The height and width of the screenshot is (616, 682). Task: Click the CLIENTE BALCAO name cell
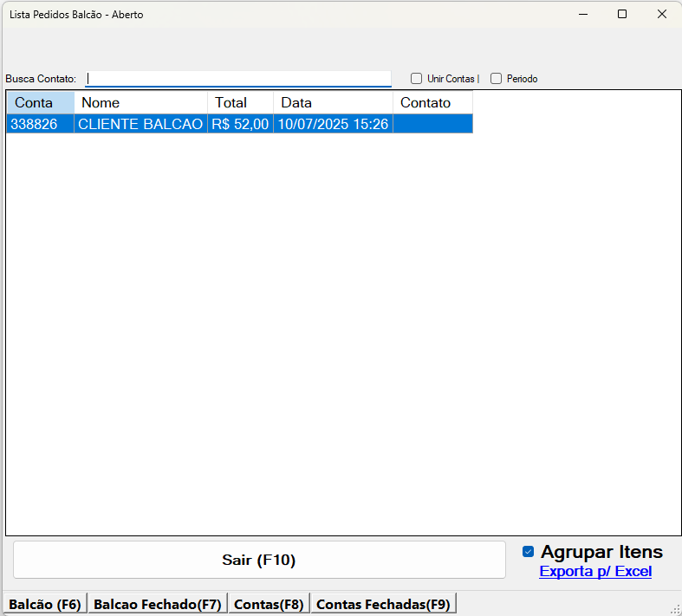pyautogui.click(x=140, y=124)
